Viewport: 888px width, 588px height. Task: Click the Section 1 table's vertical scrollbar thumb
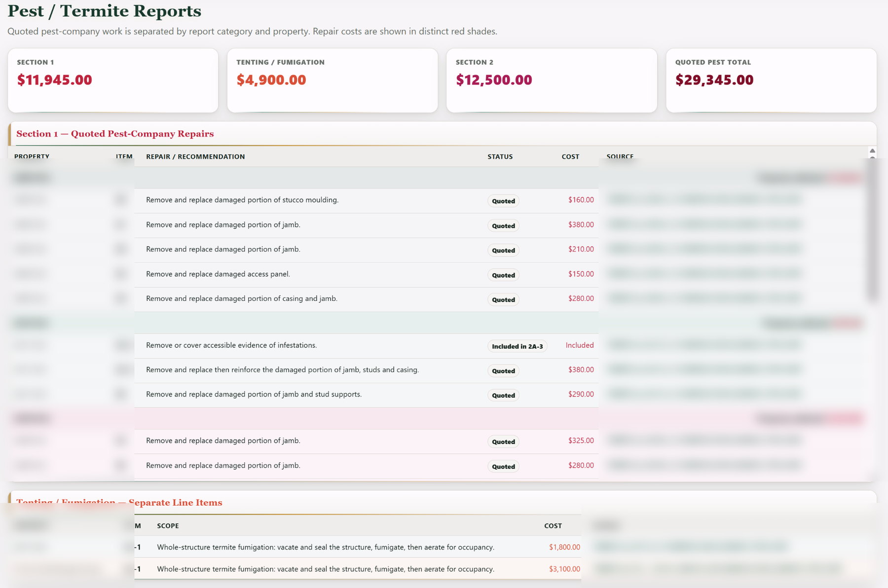(x=872, y=229)
